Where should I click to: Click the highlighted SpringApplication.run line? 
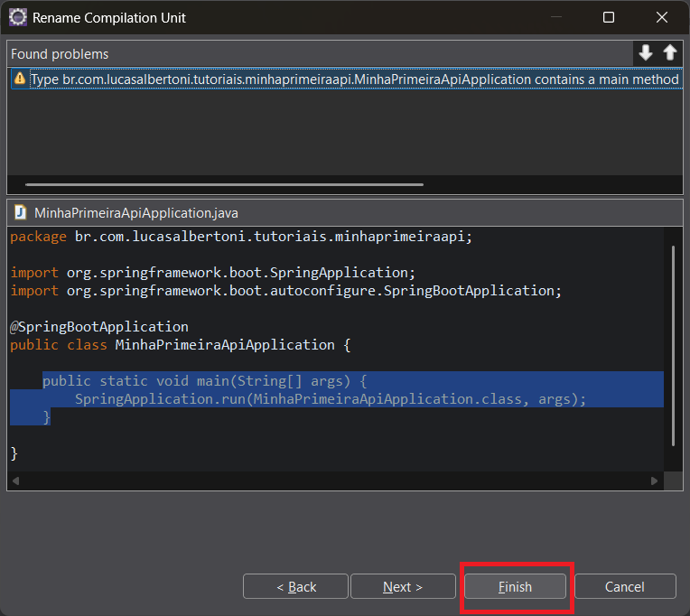(x=331, y=399)
